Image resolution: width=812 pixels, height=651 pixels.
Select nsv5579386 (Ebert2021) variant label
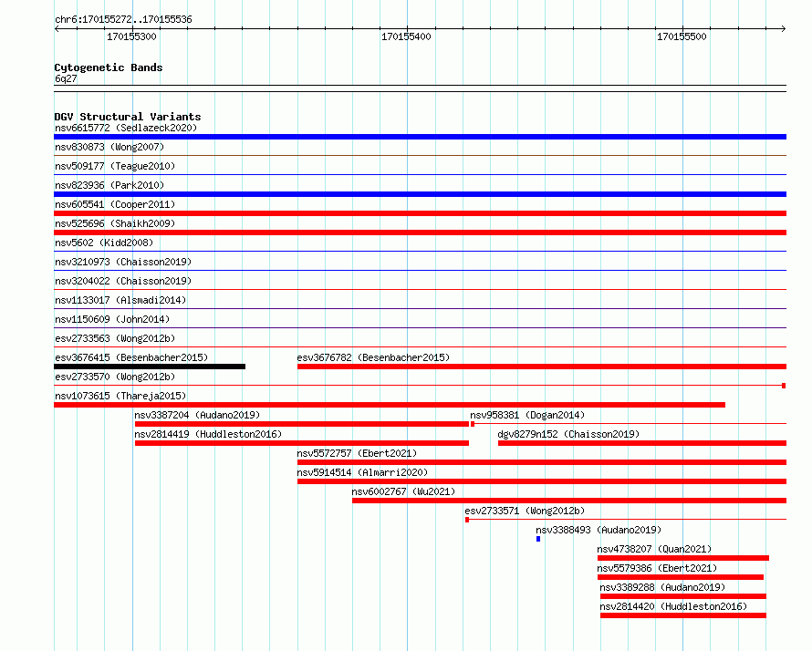(657, 568)
